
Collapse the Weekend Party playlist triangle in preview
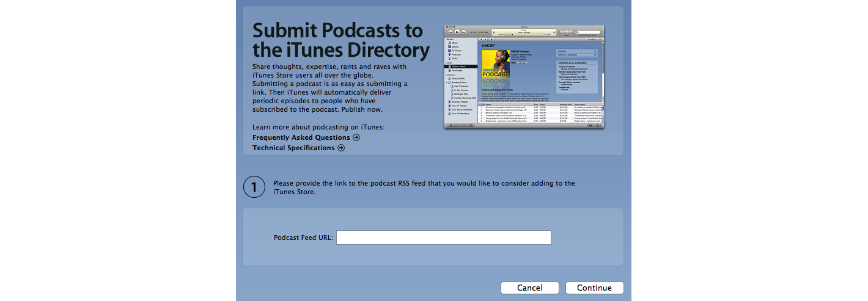click(446, 82)
